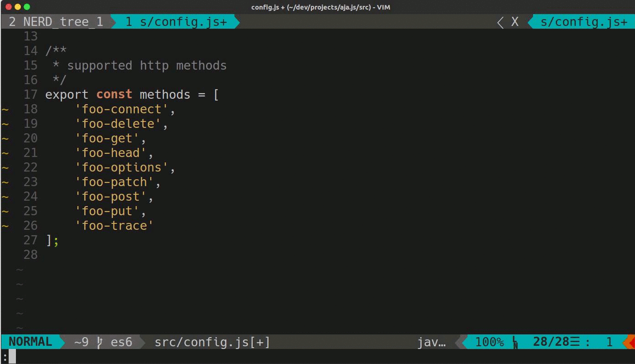635x364 pixels.
Task: Click the change sign beside line 26
Action: pos(5,226)
